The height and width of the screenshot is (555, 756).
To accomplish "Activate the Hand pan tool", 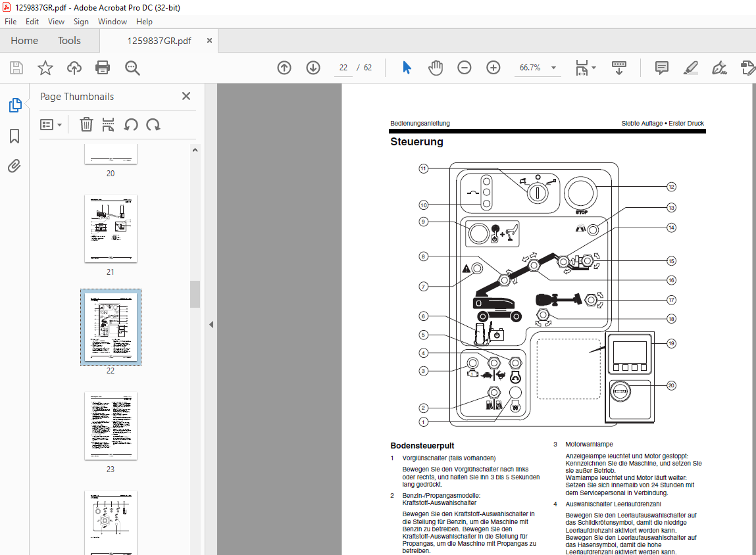I will (x=436, y=68).
